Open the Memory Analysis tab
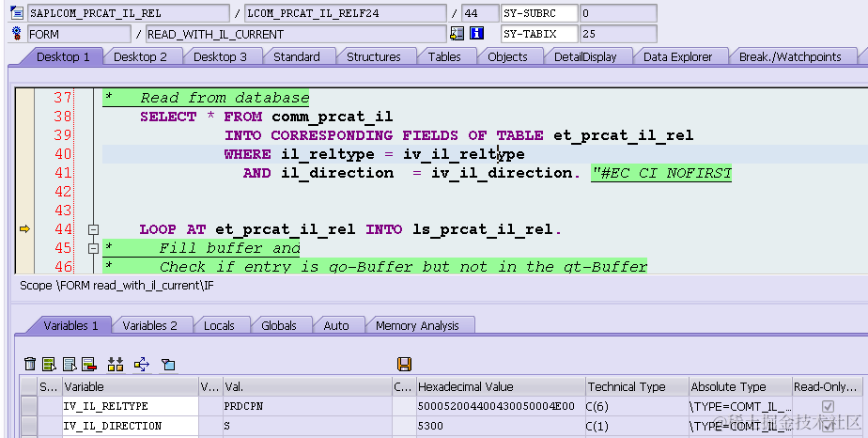 pyautogui.click(x=417, y=325)
